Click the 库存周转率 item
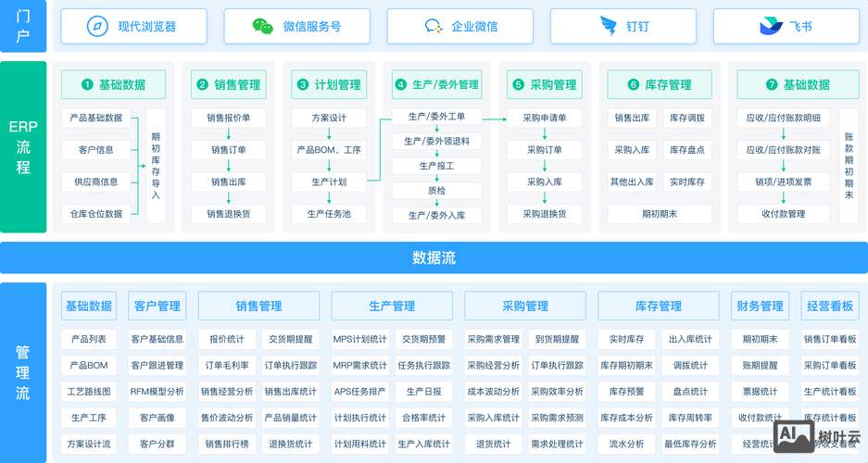Viewport: 868px width, 463px height. (690, 418)
